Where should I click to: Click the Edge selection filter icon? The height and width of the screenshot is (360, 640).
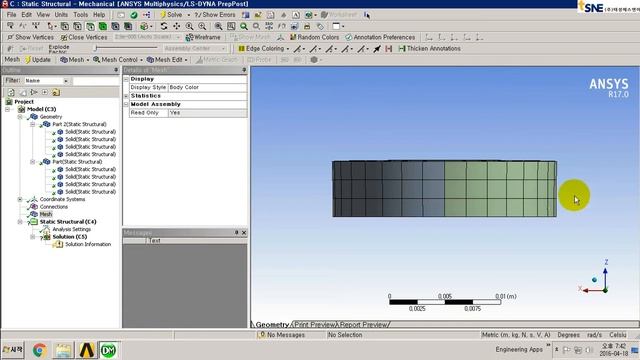(77, 26)
